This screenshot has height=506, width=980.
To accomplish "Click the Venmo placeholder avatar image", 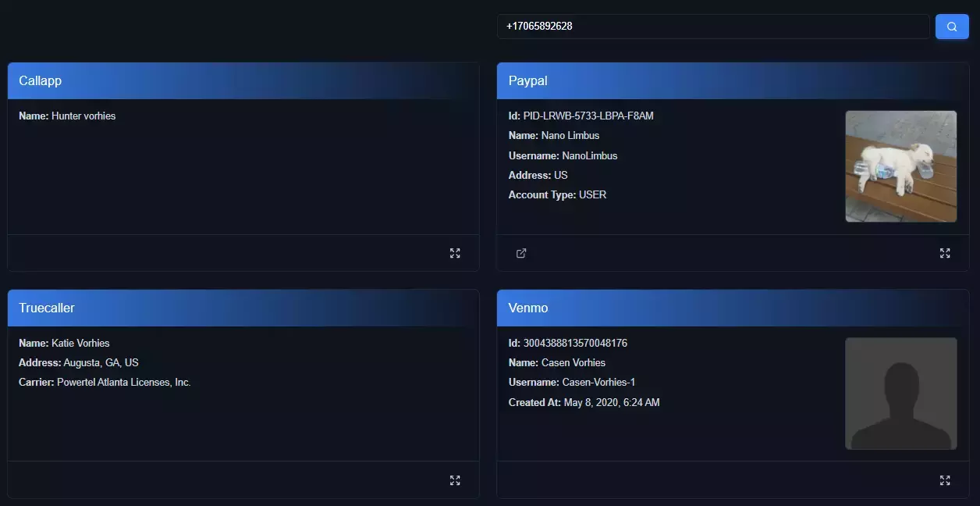I will pyautogui.click(x=900, y=394).
